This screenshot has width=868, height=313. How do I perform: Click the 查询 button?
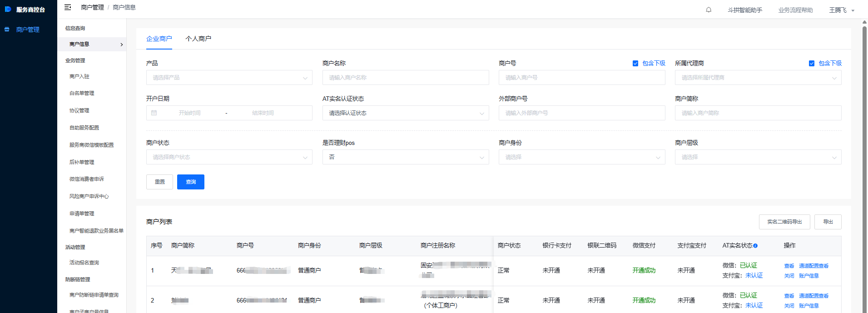coord(191,182)
